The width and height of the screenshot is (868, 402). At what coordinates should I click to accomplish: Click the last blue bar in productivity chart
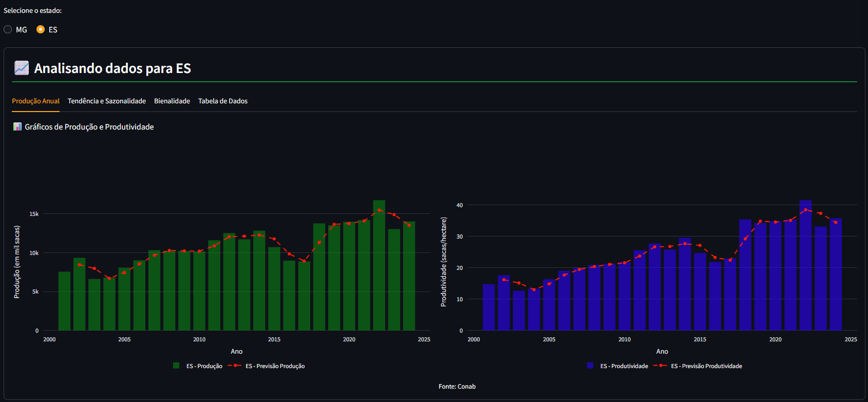pyautogui.click(x=836, y=278)
